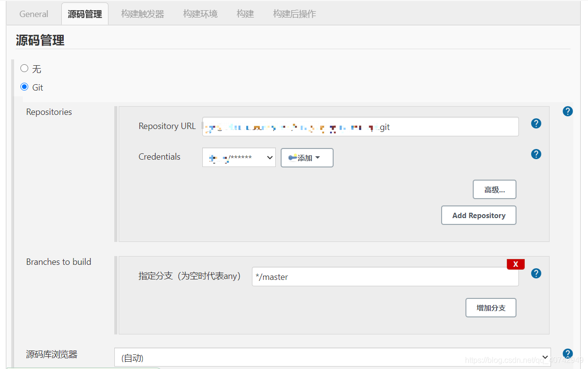The width and height of the screenshot is (588, 369).
Task: Focus the branch specifier */master field
Action: coord(385,277)
